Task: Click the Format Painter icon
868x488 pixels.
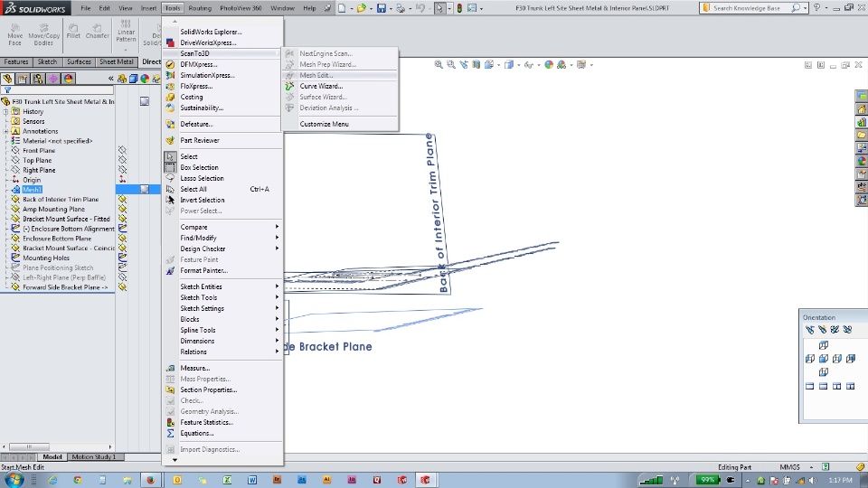Action: click(170, 270)
